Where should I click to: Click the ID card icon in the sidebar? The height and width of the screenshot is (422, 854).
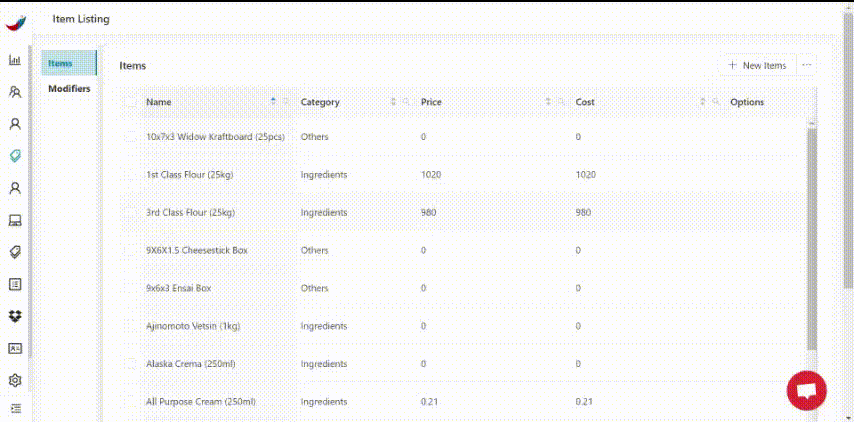[x=15, y=348]
